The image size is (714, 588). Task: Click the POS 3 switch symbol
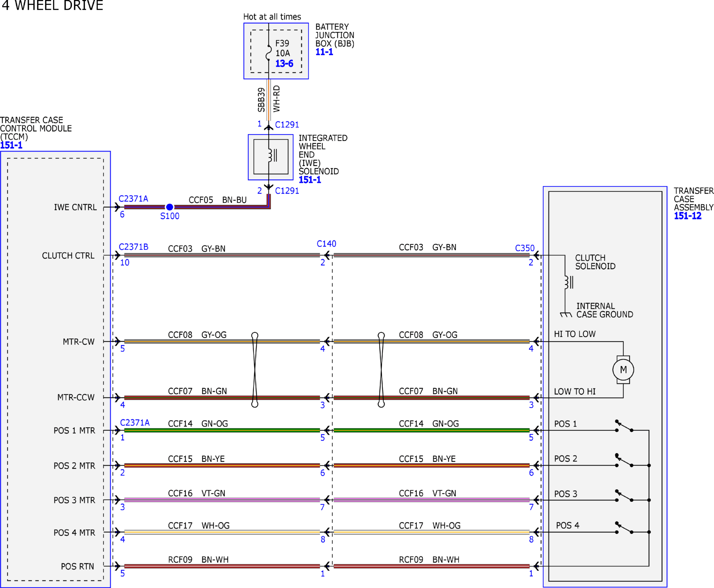624,496
